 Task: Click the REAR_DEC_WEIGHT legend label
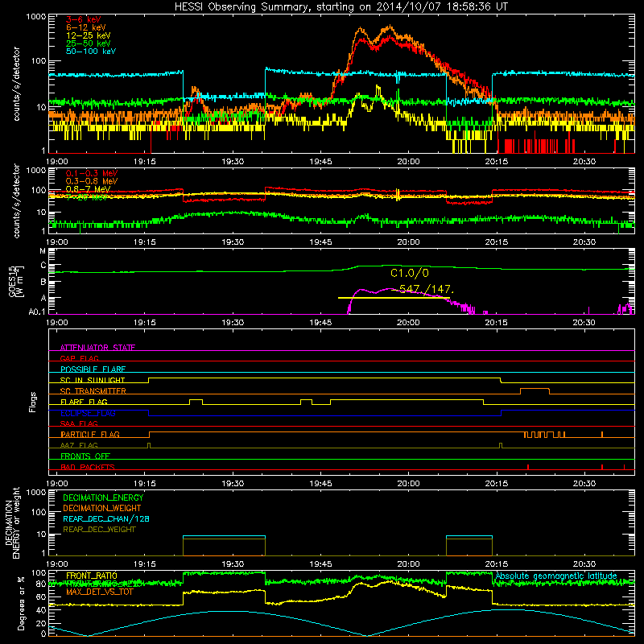click(99, 530)
